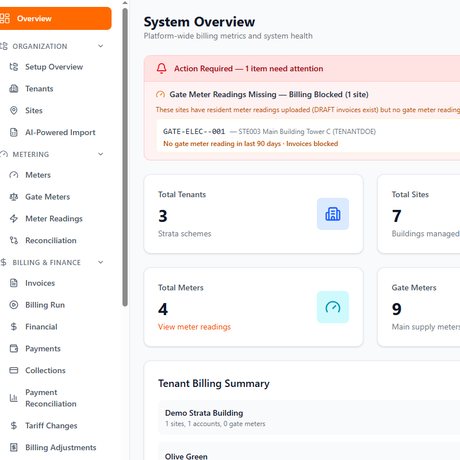
Task: Click the Setup Overview icon
Action: 14,67
